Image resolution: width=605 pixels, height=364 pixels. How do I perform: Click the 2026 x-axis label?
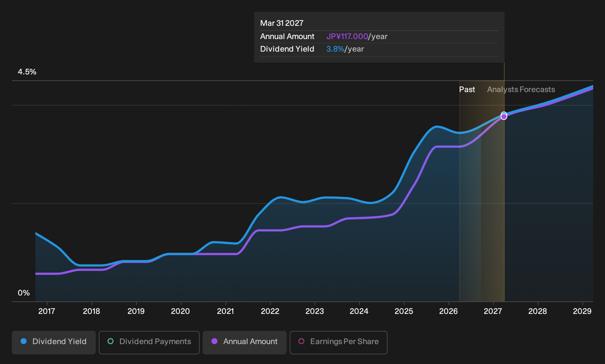point(448,311)
